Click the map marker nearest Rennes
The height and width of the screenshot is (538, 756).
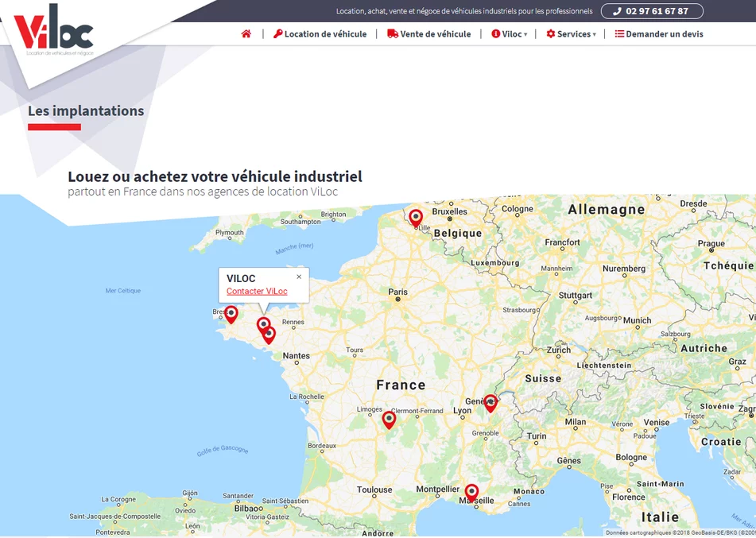263,325
